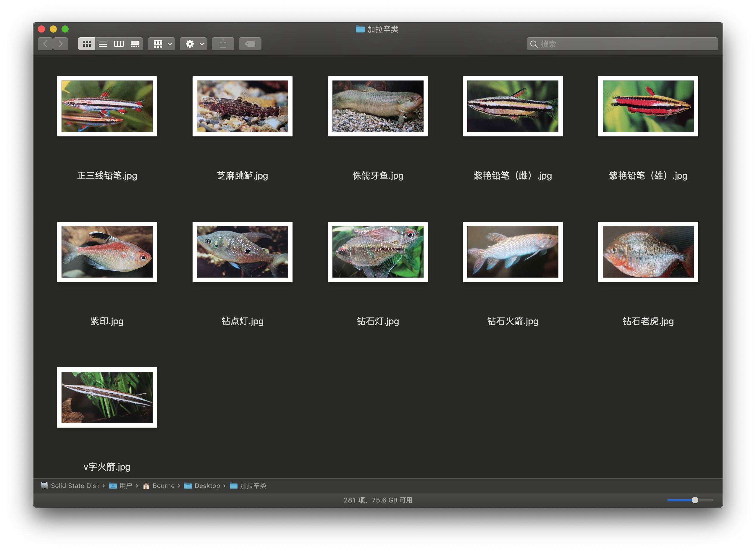Select the 紫艳铅笔（雄）.jpg thumbnail

(648, 106)
